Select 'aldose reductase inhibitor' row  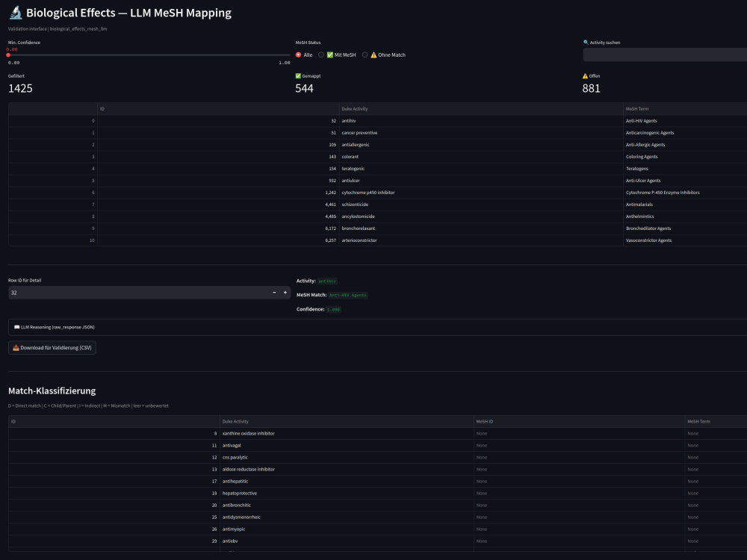347,469
